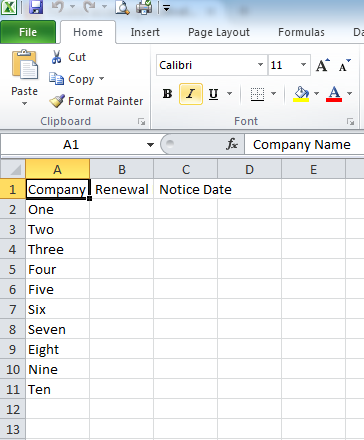Open the green File button
Viewport: 364px width, 440px height.
28,32
